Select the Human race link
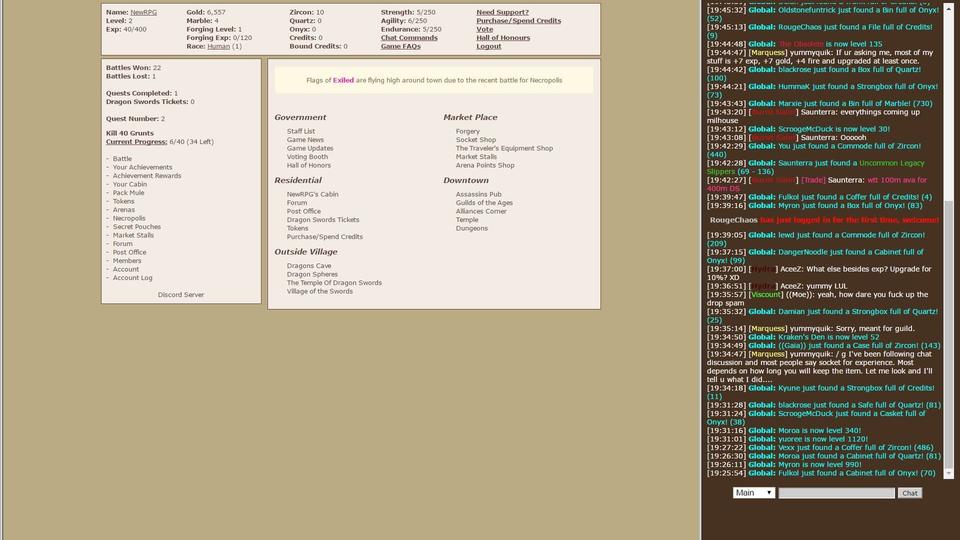 pyautogui.click(x=218, y=47)
